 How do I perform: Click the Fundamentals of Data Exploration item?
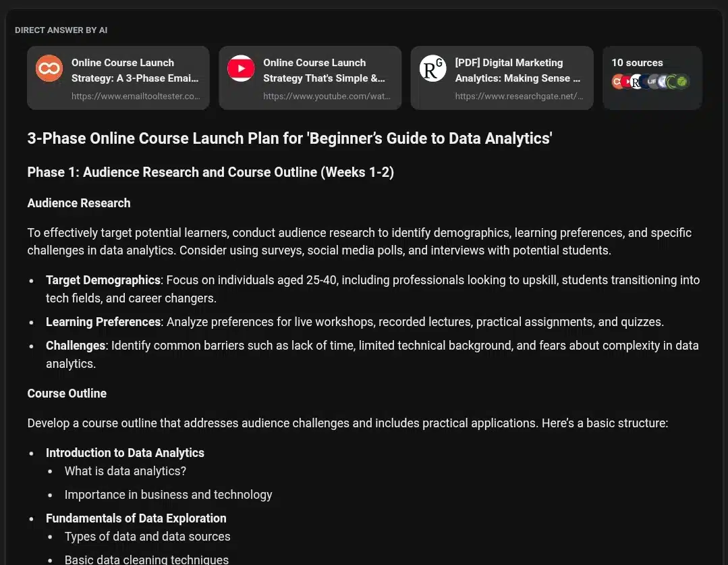[136, 518]
